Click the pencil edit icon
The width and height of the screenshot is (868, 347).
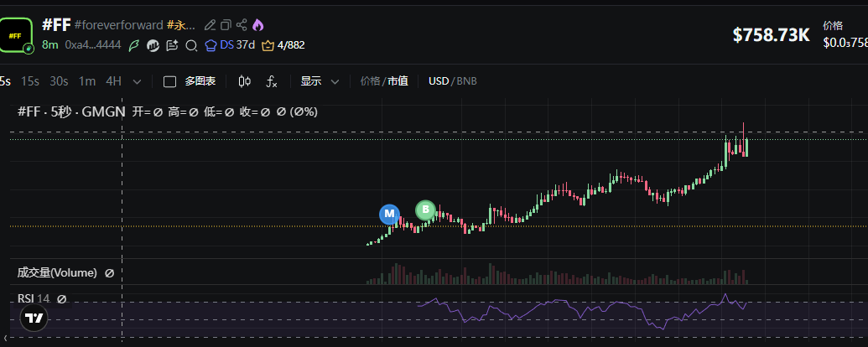click(210, 25)
